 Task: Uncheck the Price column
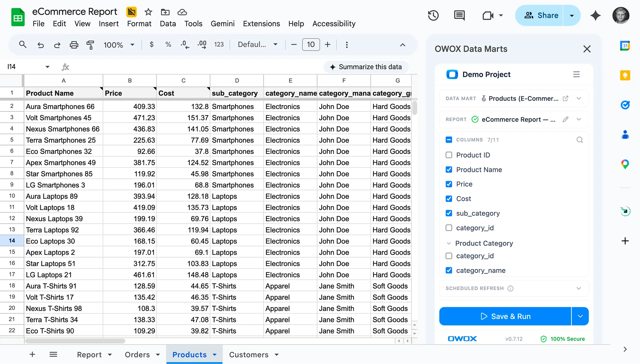pos(449,184)
